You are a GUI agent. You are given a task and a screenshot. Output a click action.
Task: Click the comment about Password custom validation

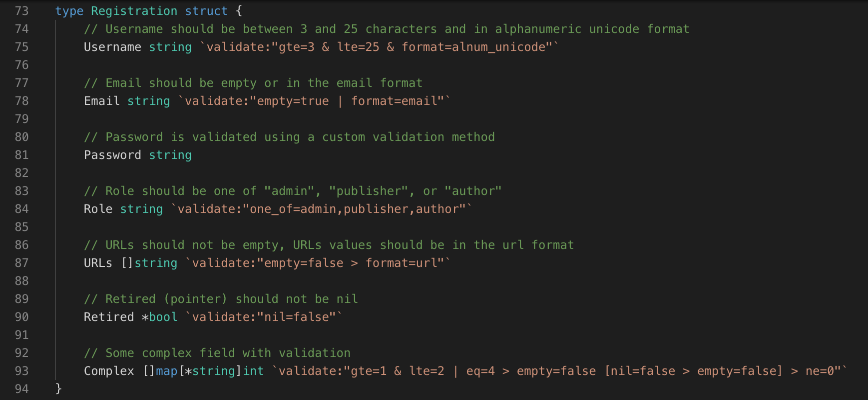289,137
